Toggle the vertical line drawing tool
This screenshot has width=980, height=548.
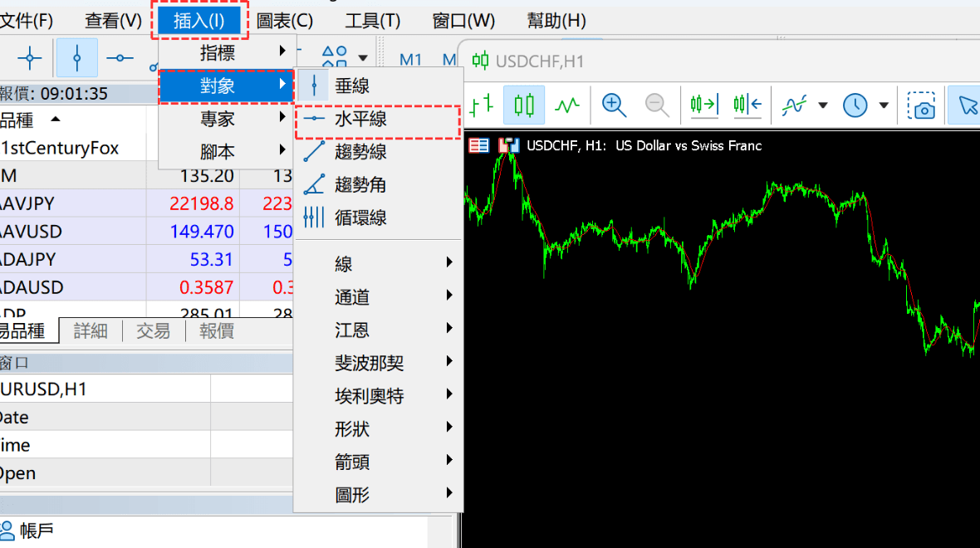coord(77,58)
